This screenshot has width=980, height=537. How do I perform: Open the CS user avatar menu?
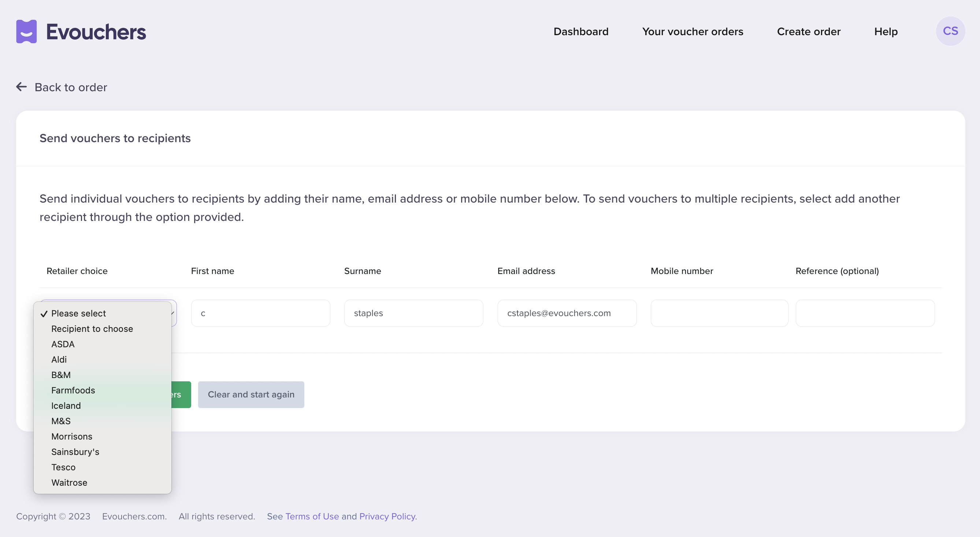coord(950,31)
